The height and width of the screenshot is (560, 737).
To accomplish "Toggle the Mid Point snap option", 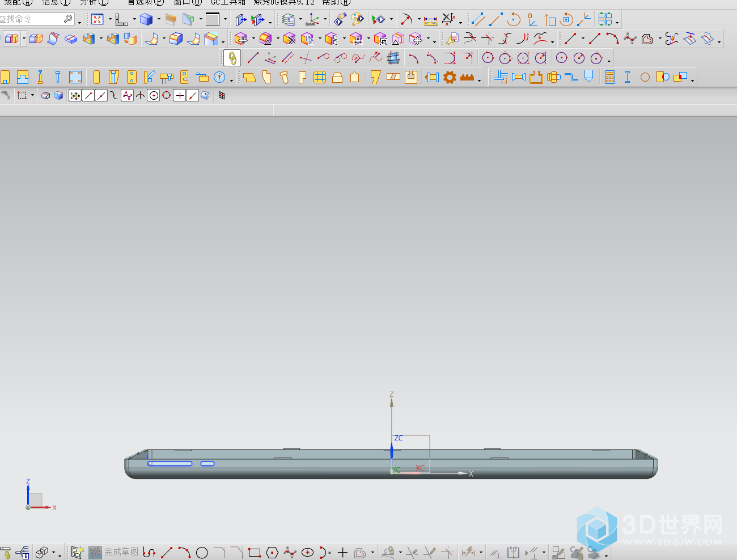I will point(101,96).
